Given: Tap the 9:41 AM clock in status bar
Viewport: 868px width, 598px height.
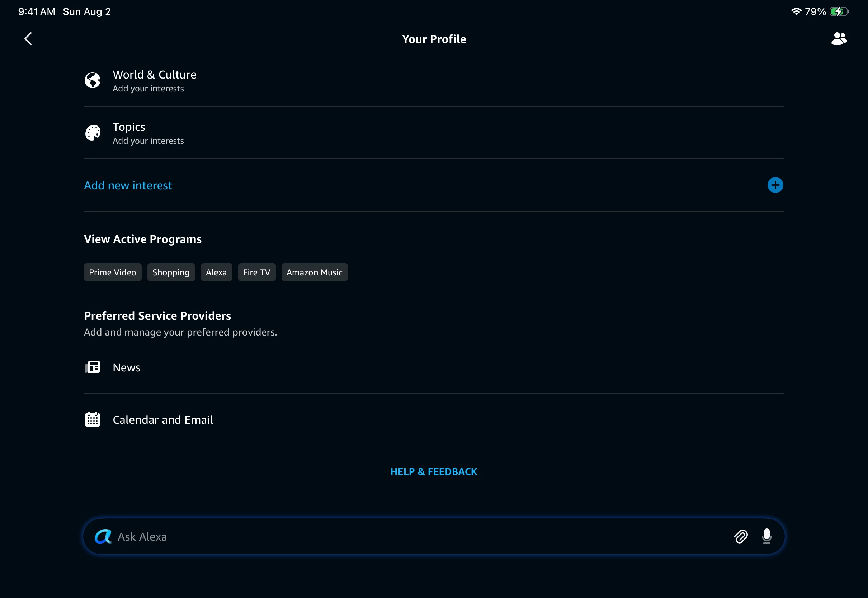Looking at the screenshot, I should pyautogui.click(x=37, y=11).
